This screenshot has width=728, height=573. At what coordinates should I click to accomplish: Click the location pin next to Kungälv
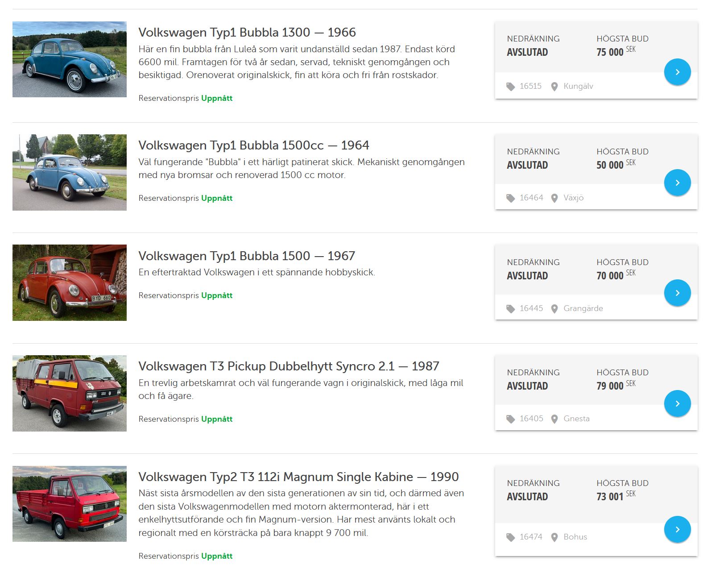pos(554,87)
